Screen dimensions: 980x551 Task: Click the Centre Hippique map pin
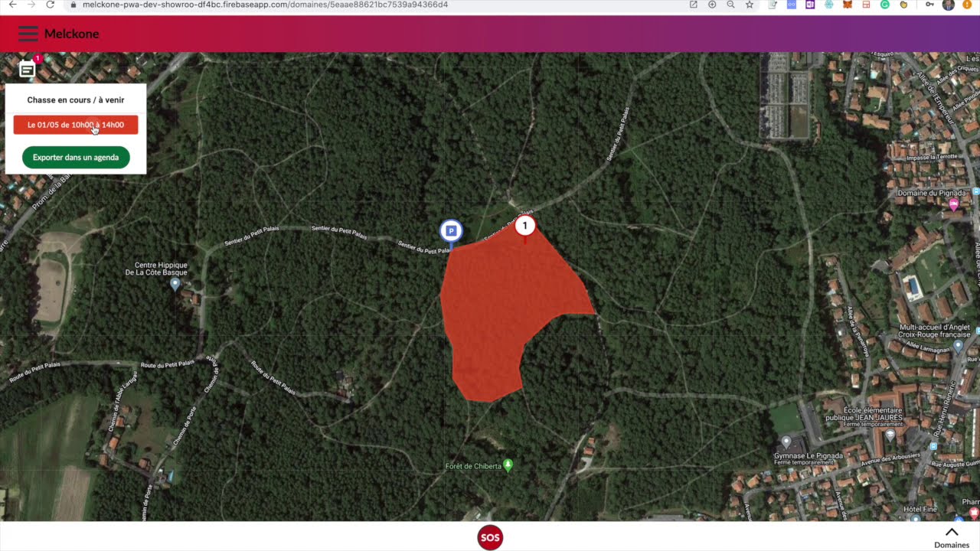tap(175, 284)
